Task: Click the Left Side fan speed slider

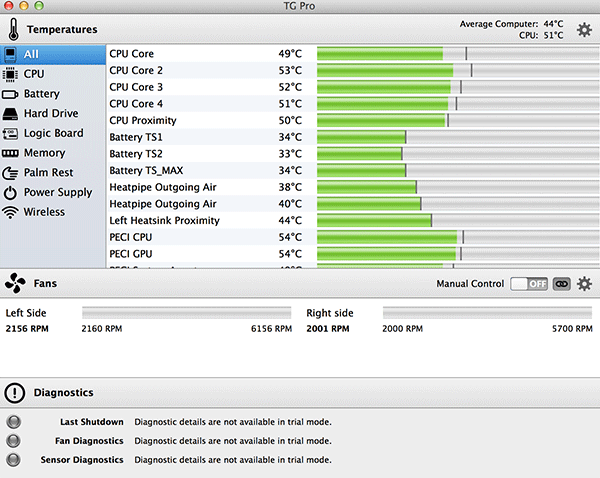Action: (x=187, y=313)
